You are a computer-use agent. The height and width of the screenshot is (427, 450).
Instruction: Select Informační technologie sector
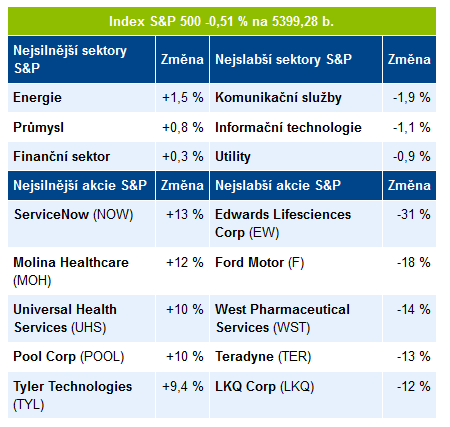[296, 127]
